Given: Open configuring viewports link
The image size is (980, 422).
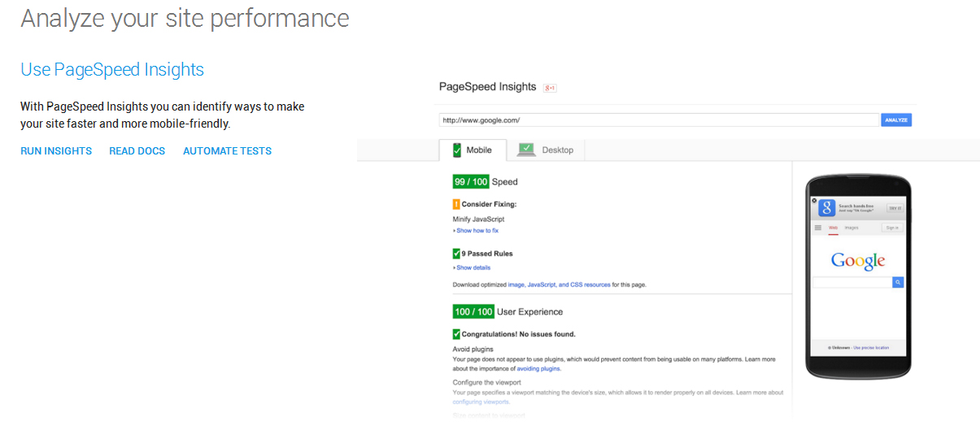Looking at the screenshot, I should 481,402.
